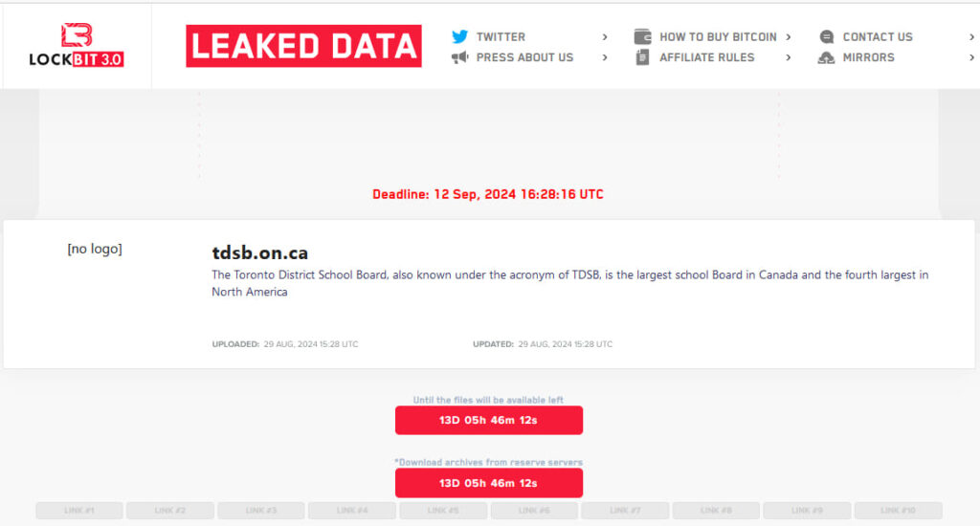Expand the chevron beside How To Buy Bitcoin
This screenshot has width=980, height=526.
[789, 37]
